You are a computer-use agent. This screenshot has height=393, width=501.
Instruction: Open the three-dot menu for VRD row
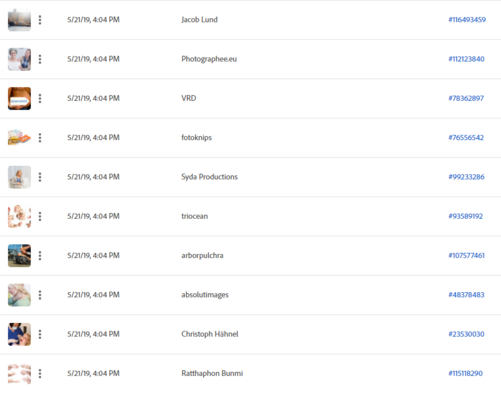click(x=40, y=98)
